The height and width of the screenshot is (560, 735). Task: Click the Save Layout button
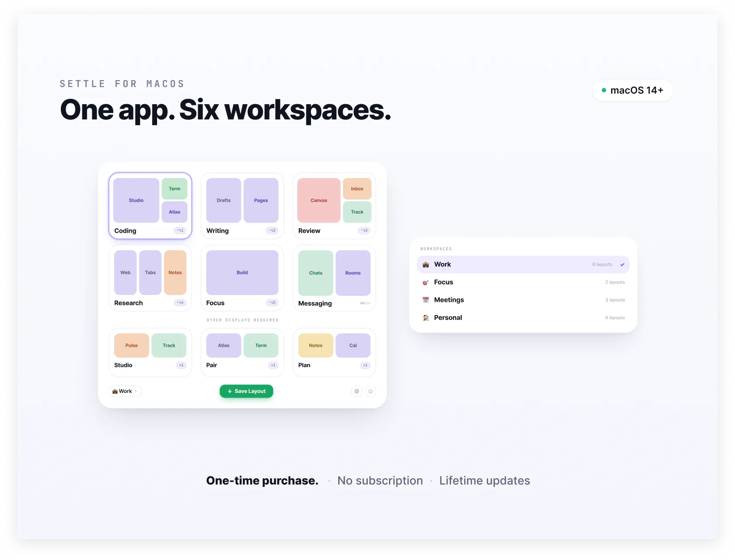tap(246, 391)
